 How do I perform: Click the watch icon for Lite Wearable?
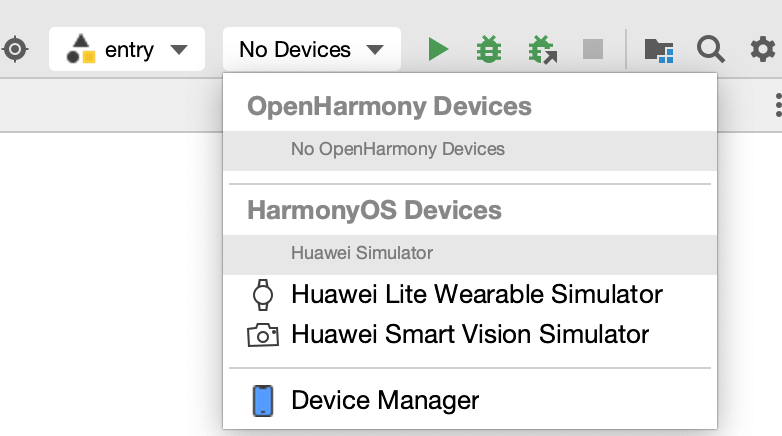pyautogui.click(x=263, y=295)
